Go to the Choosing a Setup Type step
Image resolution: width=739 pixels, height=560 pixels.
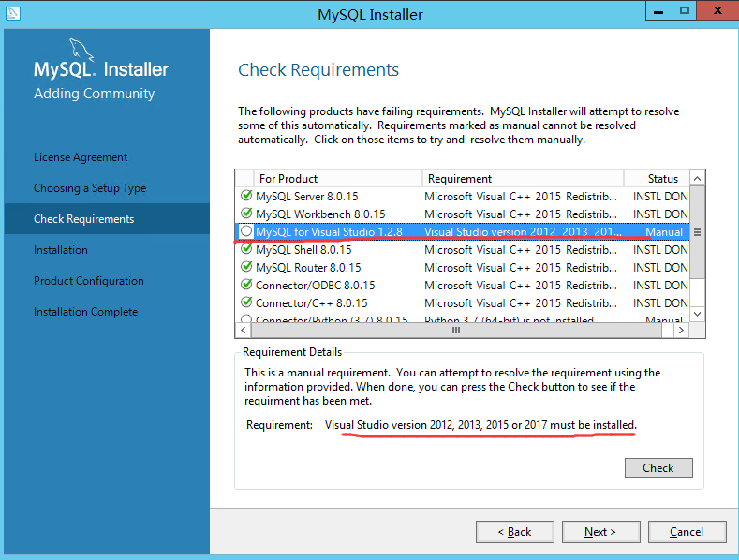click(x=90, y=188)
